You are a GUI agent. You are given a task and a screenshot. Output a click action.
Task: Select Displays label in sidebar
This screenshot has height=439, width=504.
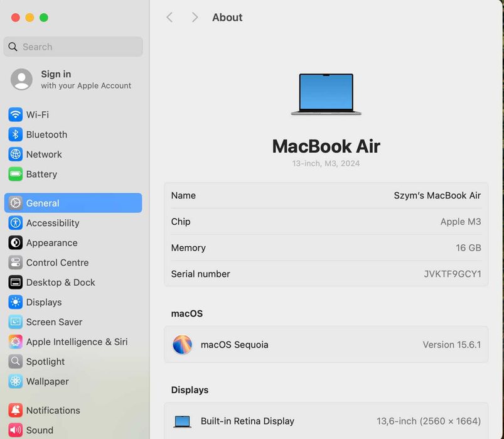[x=44, y=302]
